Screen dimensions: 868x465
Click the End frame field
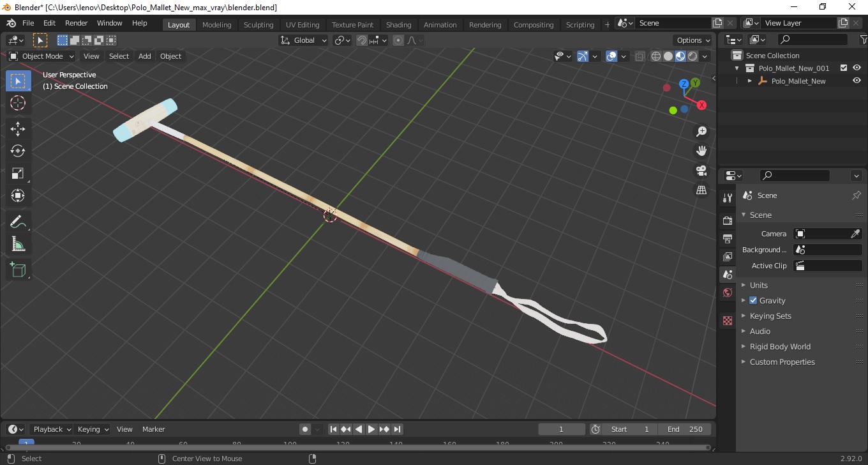pyautogui.click(x=685, y=429)
